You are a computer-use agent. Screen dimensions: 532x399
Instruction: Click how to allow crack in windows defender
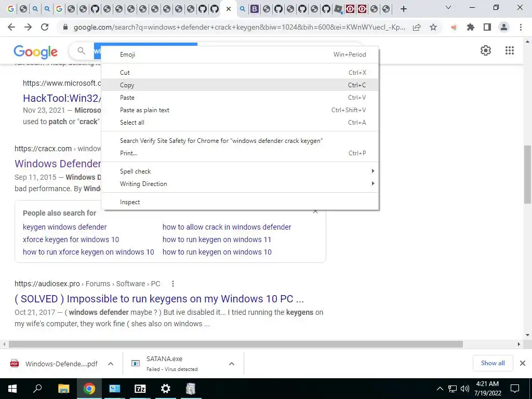[x=227, y=227]
